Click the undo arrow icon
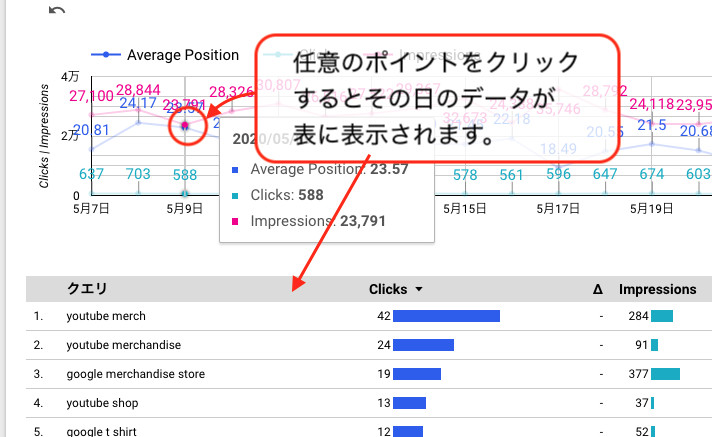Screen dimensions: 712x437 tap(56, 10)
